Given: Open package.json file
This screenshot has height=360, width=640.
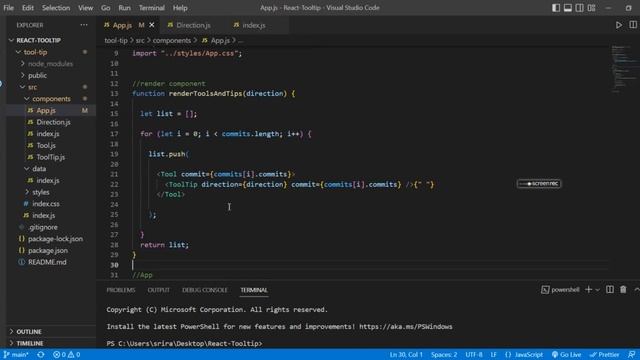Looking at the screenshot, I should coord(48,250).
